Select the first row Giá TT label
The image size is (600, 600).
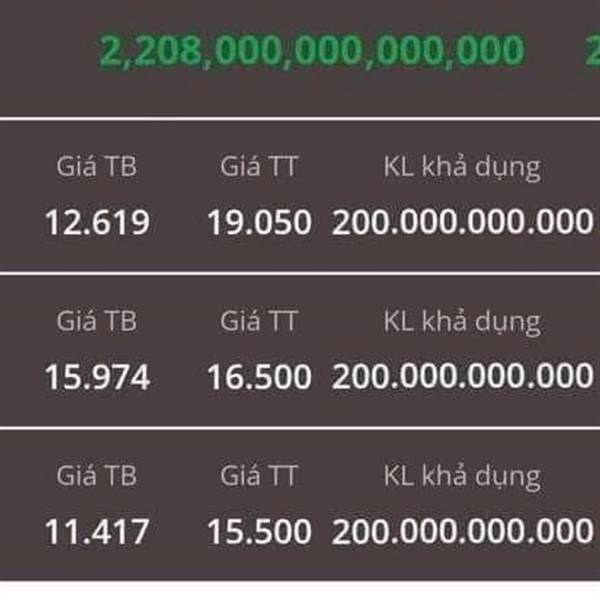point(259,167)
